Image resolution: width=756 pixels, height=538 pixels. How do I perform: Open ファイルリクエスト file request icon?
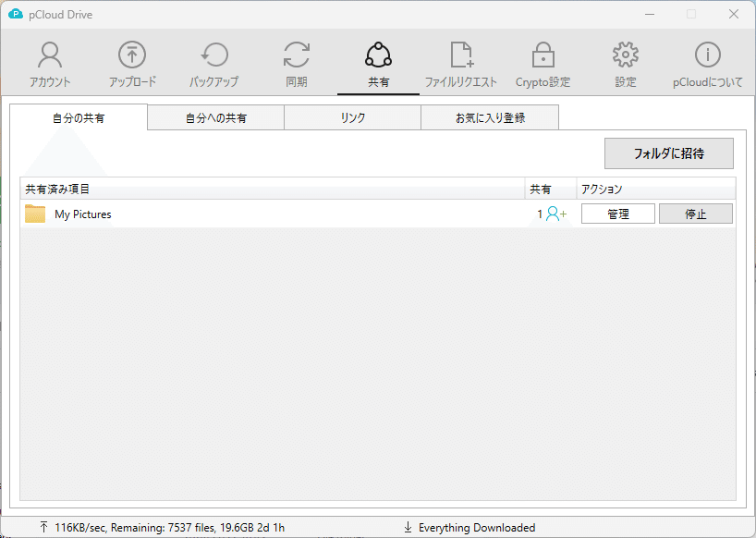coord(459,55)
